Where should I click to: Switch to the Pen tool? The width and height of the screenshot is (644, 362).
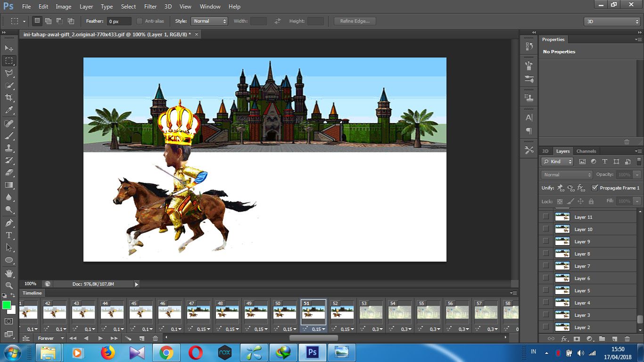point(9,222)
